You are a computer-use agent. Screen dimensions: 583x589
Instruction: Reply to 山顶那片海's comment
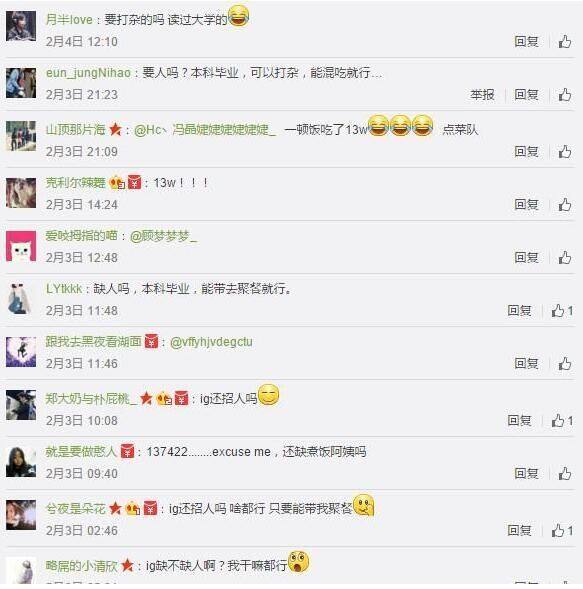pos(526,151)
